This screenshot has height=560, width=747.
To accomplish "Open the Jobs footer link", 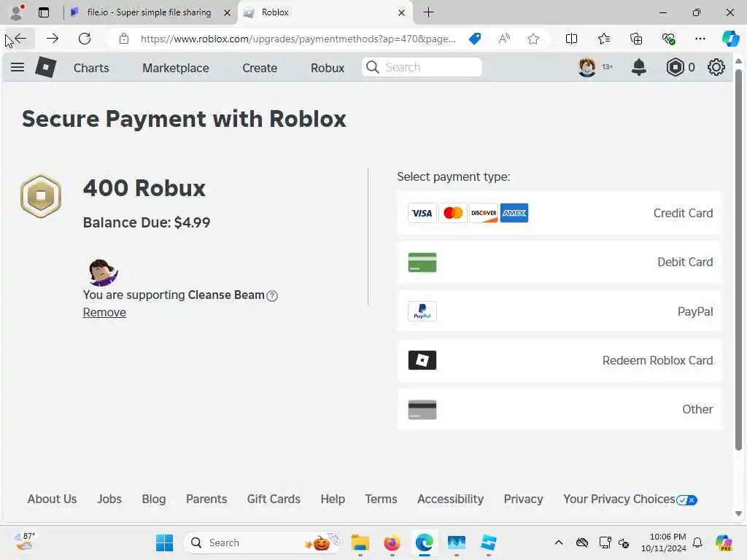I will pyautogui.click(x=109, y=499).
